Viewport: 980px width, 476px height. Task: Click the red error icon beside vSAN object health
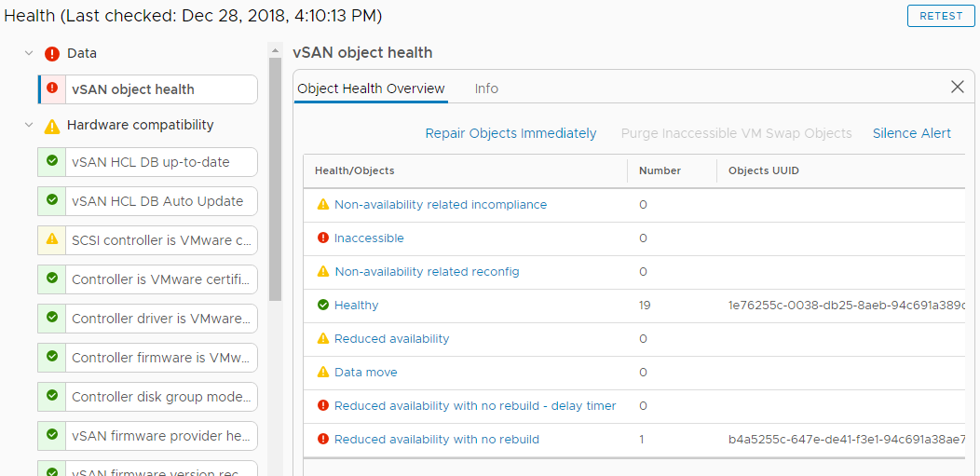[x=52, y=88]
